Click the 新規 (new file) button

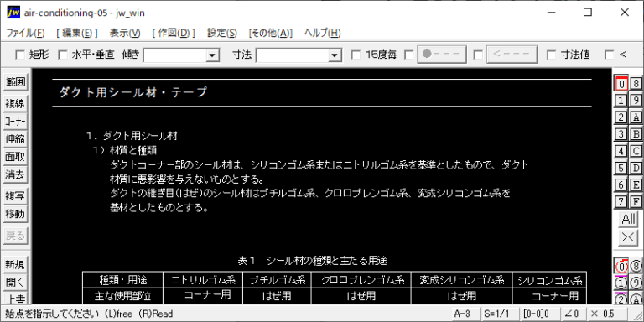coord(15,265)
